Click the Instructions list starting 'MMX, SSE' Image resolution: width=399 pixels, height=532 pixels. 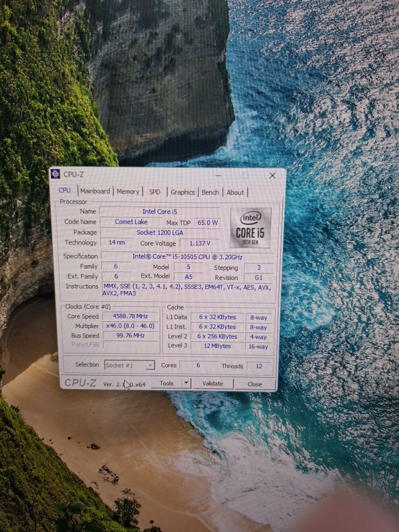(188, 290)
